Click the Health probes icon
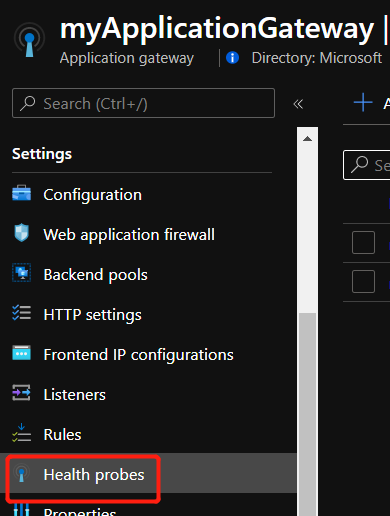Image resolution: width=390 pixels, height=516 pixels. pos(21,474)
